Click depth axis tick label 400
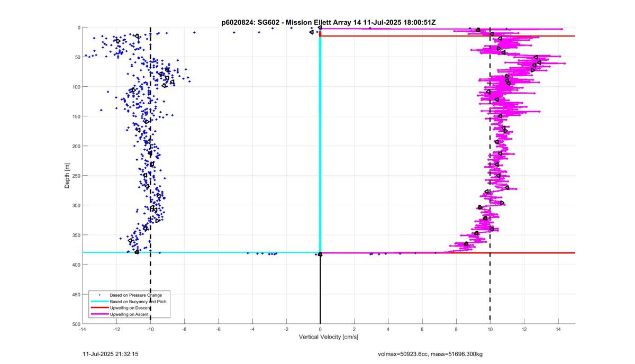Image resolution: width=635 pixels, height=364 pixels. click(x=76, y=265)
